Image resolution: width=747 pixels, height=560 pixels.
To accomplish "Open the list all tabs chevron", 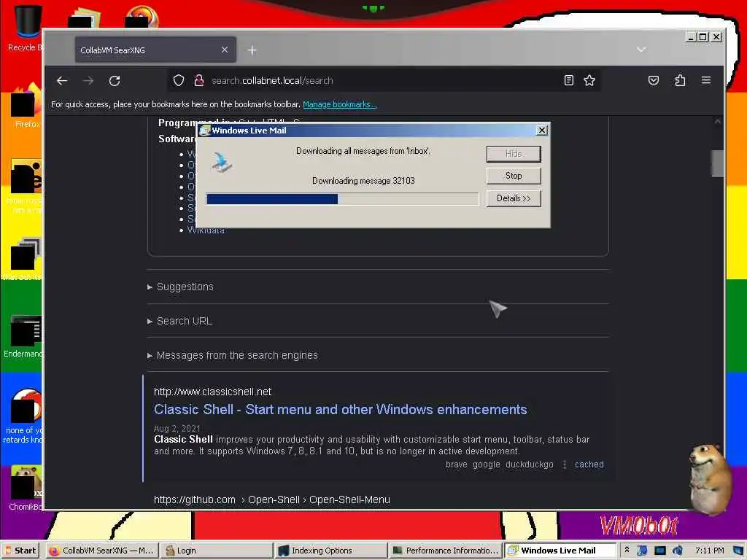I will 641,49.
